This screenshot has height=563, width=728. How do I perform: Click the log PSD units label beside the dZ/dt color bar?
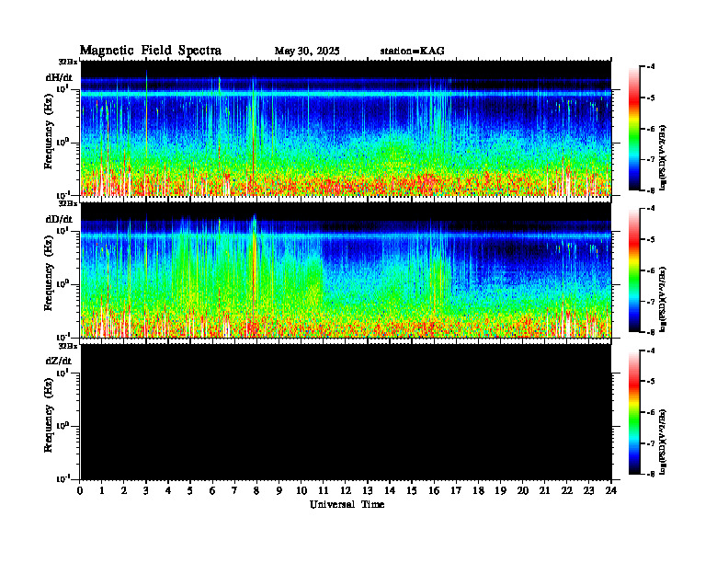pos(664,440)
